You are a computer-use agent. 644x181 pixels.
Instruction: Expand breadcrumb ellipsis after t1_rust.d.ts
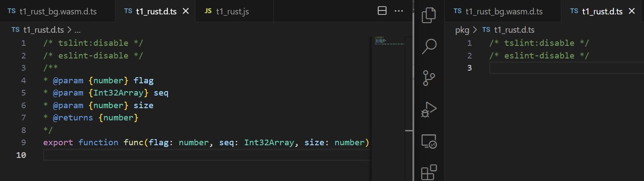(77, 30)
